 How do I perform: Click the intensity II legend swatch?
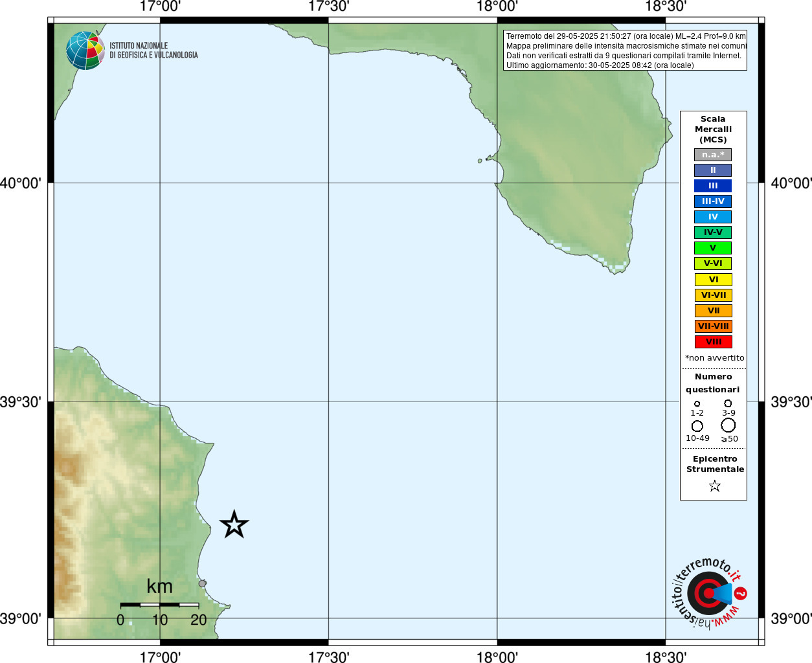pyautogui.click(x=713, y=170)
